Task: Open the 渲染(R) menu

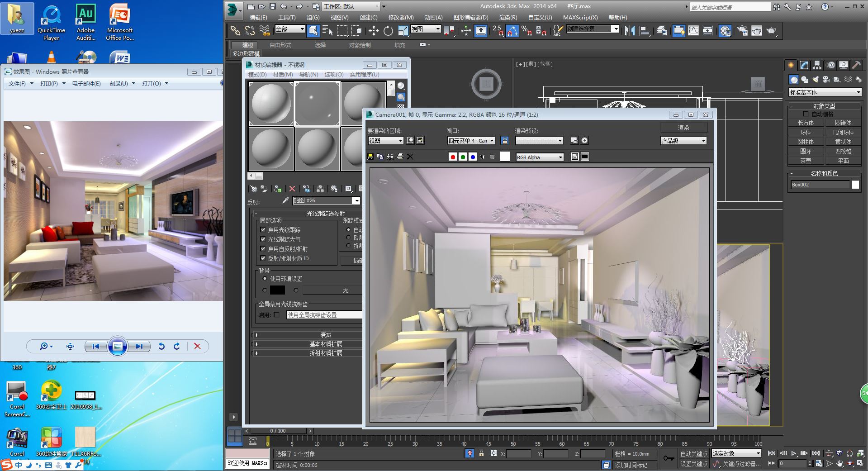Action: [x=508, y=17]
